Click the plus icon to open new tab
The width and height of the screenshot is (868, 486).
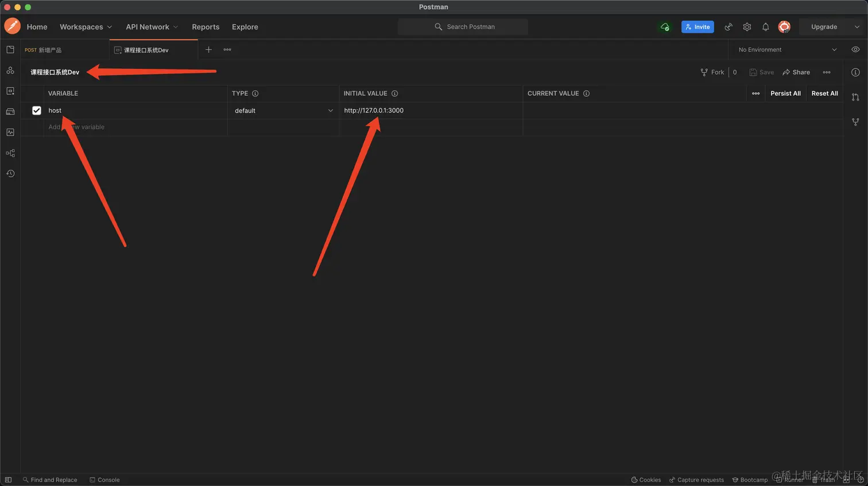tap(209, 50)
